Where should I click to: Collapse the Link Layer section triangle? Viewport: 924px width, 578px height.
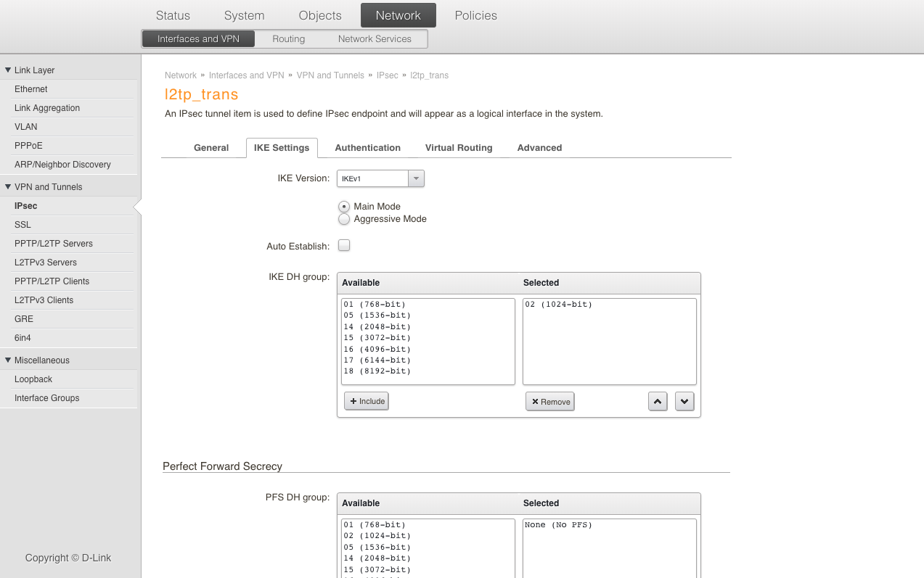(x=8, y=70)
